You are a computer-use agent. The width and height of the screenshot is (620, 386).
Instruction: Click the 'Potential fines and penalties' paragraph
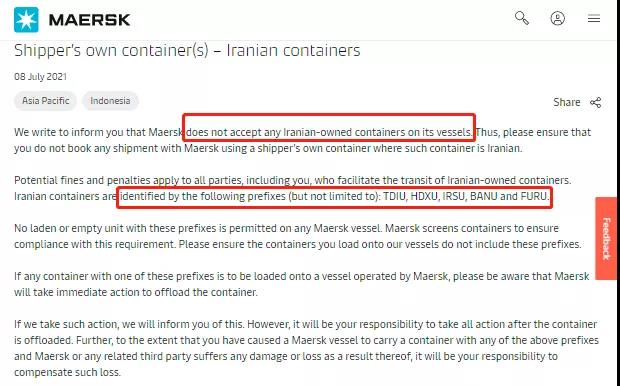[x=293, y=188]
